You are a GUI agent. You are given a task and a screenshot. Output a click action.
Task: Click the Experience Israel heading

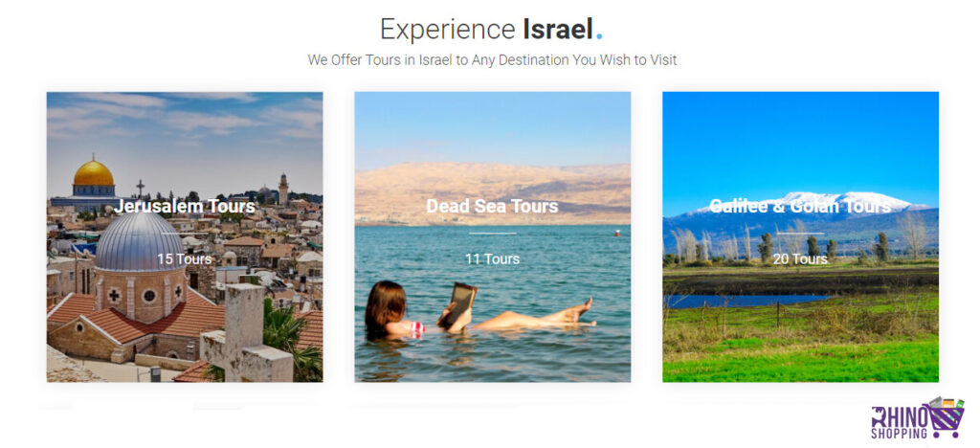(486, 30)
